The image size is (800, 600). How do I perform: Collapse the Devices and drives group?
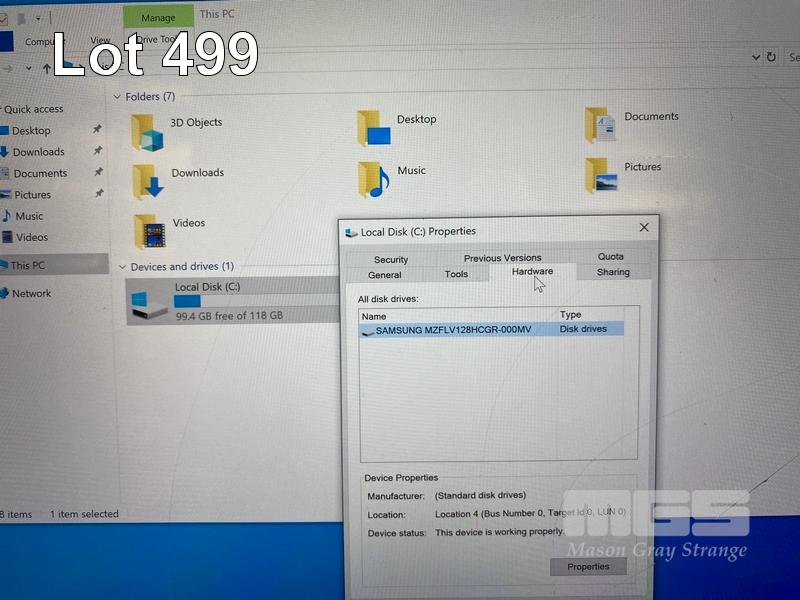point(122,267)
